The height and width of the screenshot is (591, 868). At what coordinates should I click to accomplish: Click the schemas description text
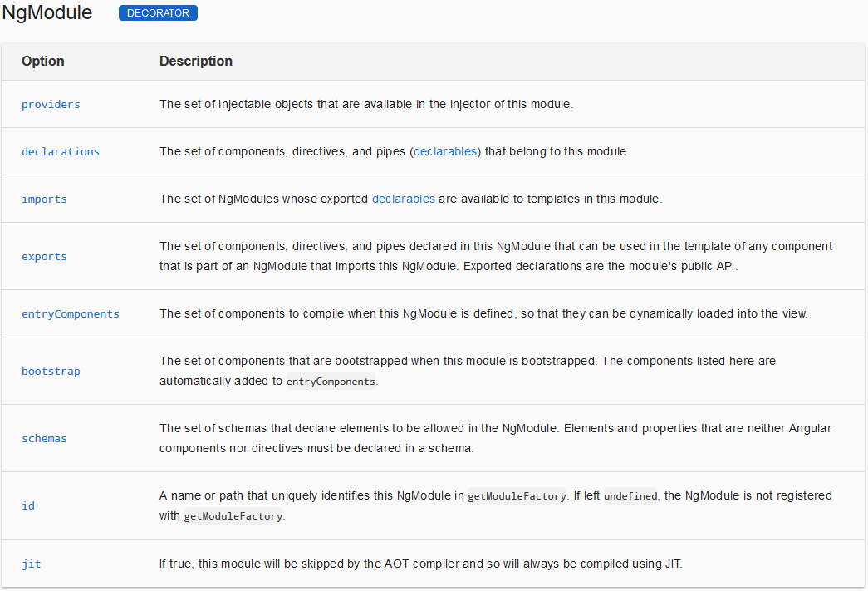point(495,438)
